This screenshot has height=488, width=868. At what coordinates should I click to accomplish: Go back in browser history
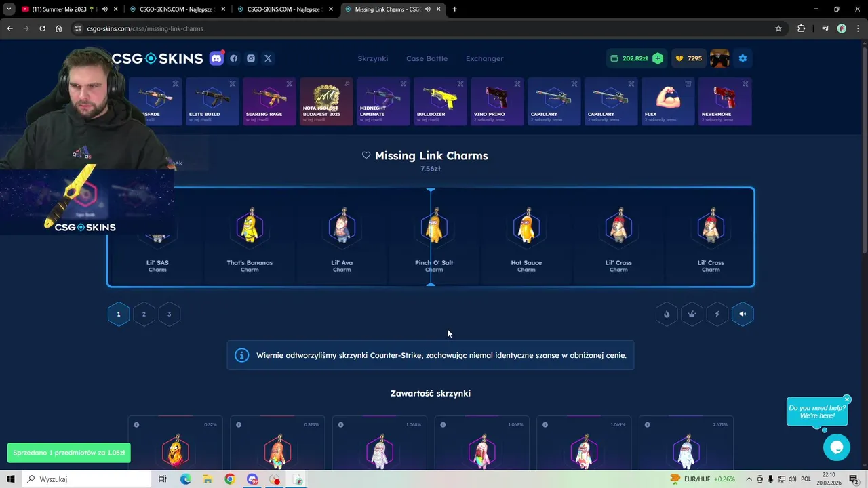pyautogui.click(x=9, y=28)
